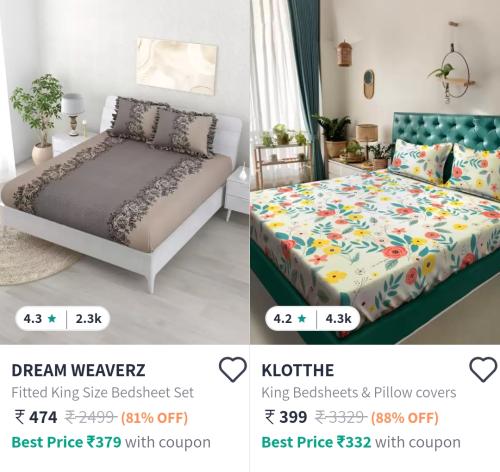
Task: Click Best Price ₹379 with coupon
Action: coord(111,443)
